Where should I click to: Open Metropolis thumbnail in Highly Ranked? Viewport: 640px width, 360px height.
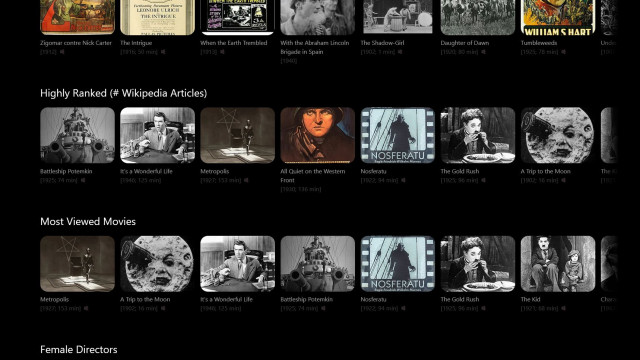point(238,135)
